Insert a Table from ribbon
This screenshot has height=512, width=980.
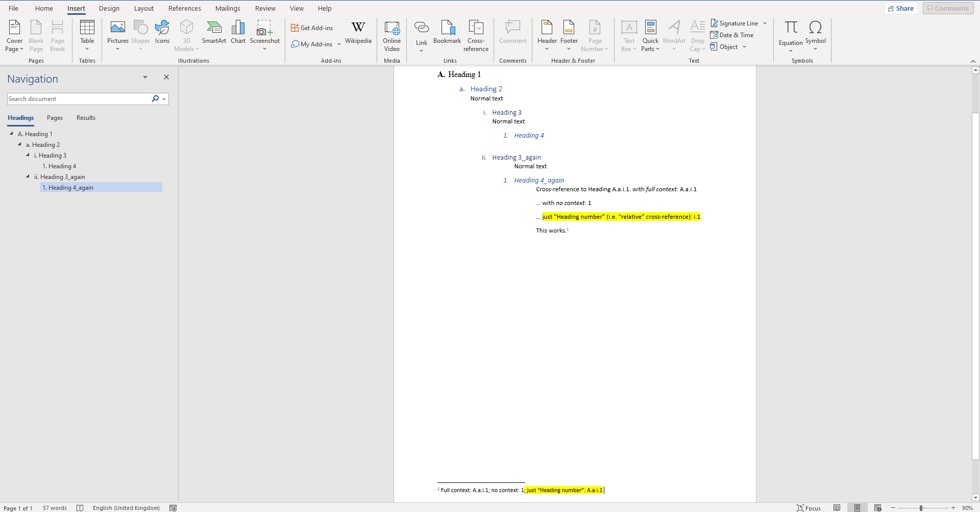coord(87,36)
